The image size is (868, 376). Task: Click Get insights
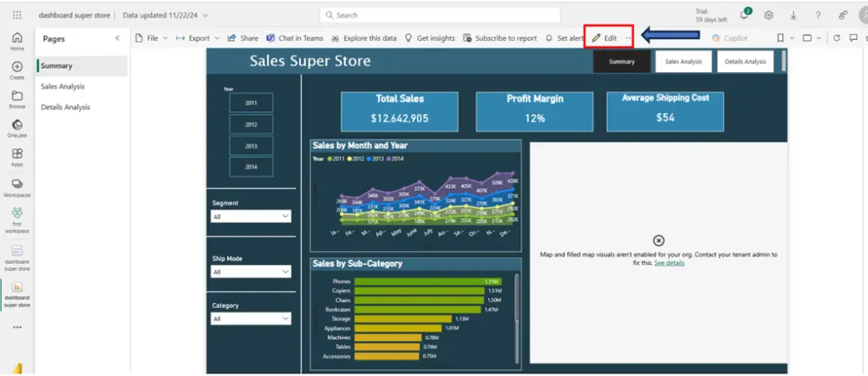click(x=430, y=38)
